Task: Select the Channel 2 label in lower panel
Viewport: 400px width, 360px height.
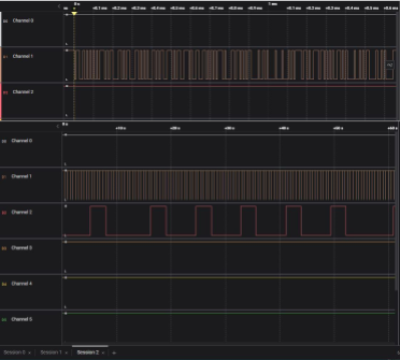Action: click(x=22, y=212)
